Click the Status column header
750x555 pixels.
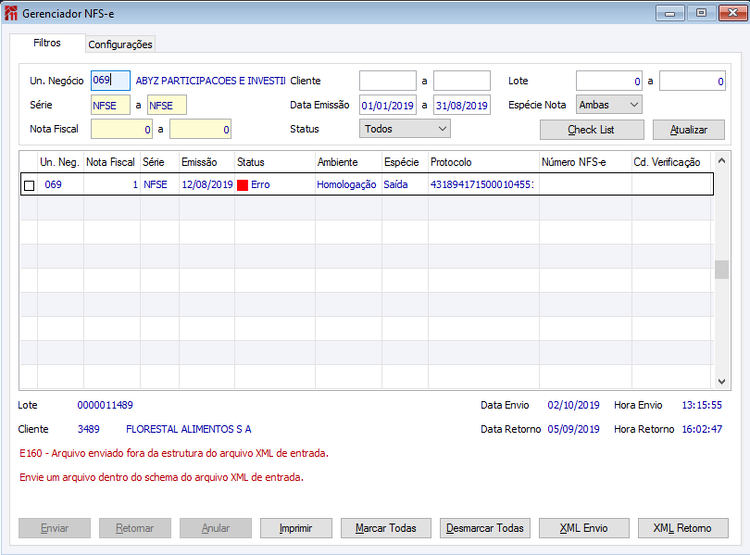(275, 162)
